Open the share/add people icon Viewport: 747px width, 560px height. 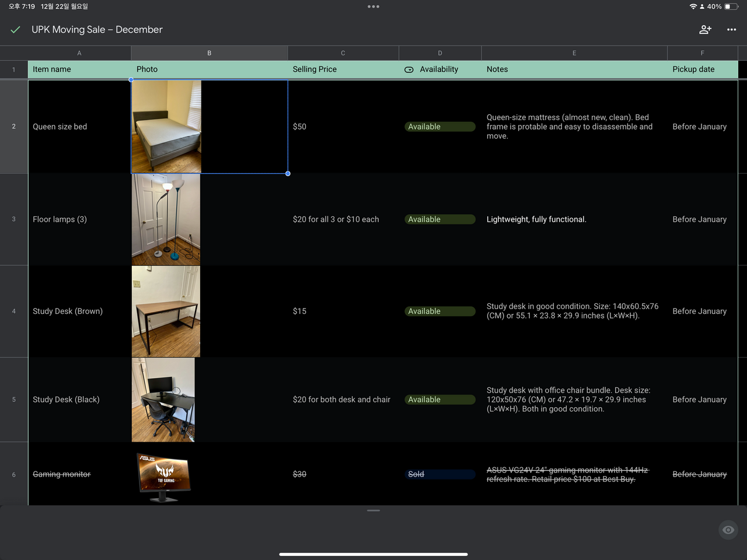(x=705, y=30)
